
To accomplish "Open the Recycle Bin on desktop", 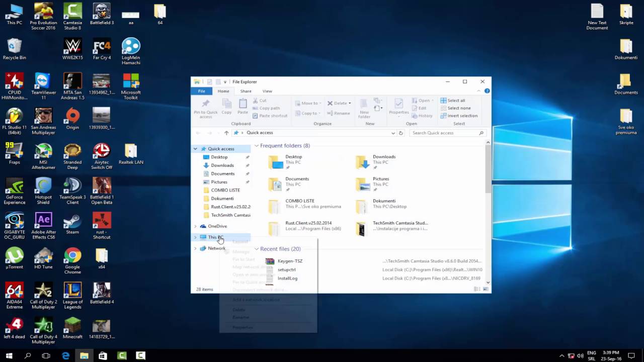I will click(x=14, y=49).
